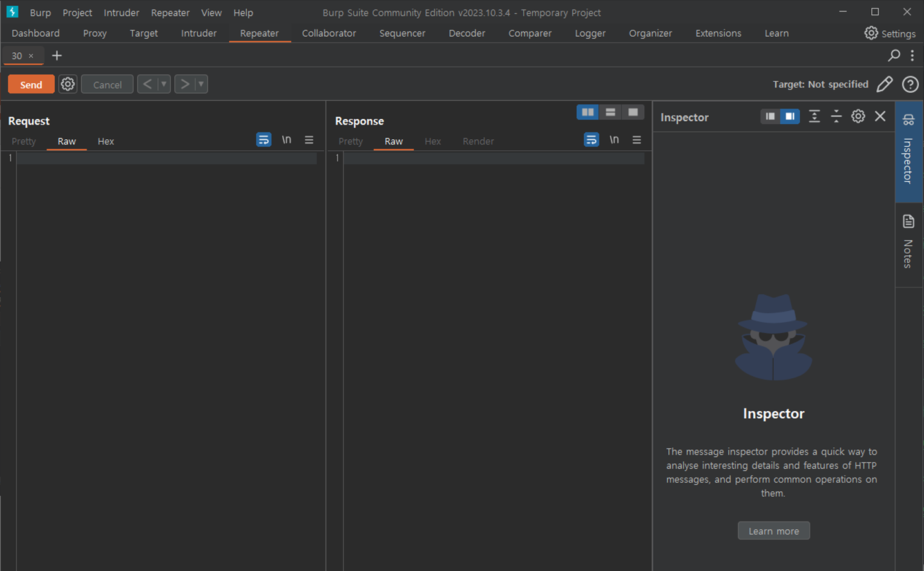Image resolution: width=924 pixels, height=571 pixels.
Task: Switch to Extensions tab
Action: 718,33
